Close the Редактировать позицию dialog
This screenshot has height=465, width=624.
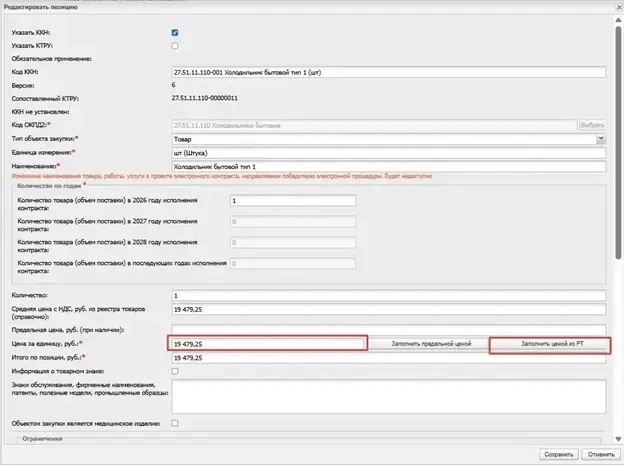coord(619,7)
